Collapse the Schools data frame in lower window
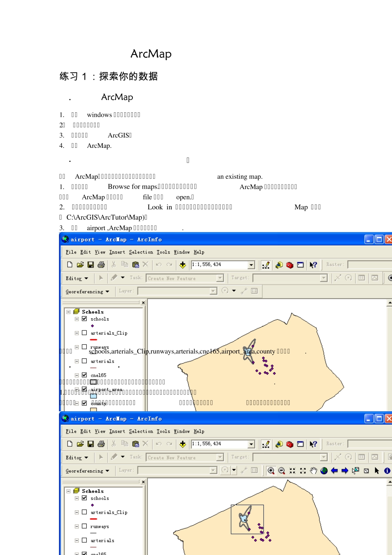This screenshot has height=555, width=392. [x=68, y=491]
